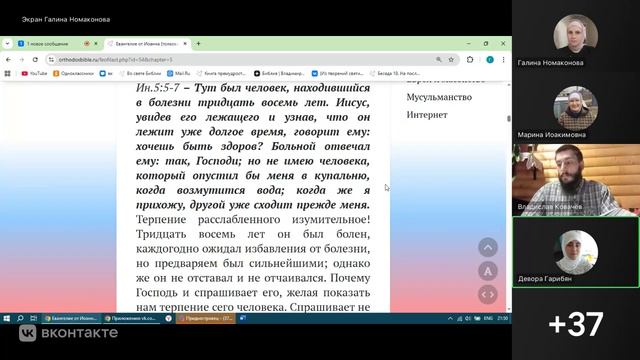Bookmark this page with the star icon
The width and height of the screenshot is (640, 360).
[451, 60]
